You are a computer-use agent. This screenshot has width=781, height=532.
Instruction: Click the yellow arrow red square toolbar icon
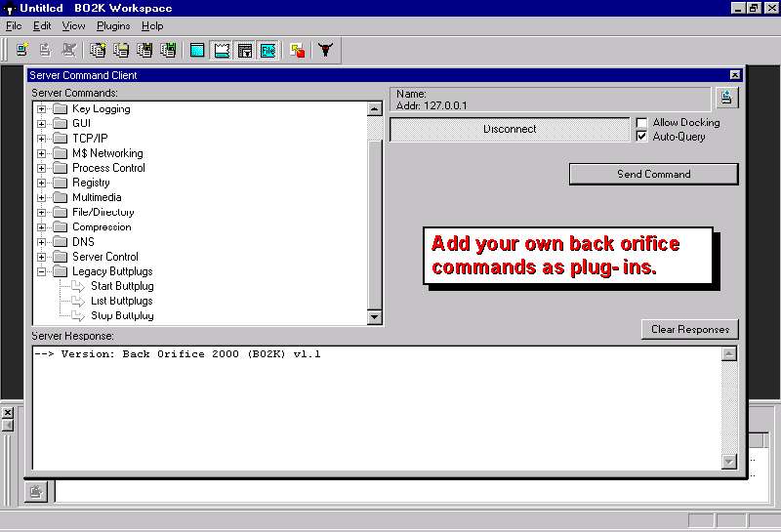click(x=298, y=51)
